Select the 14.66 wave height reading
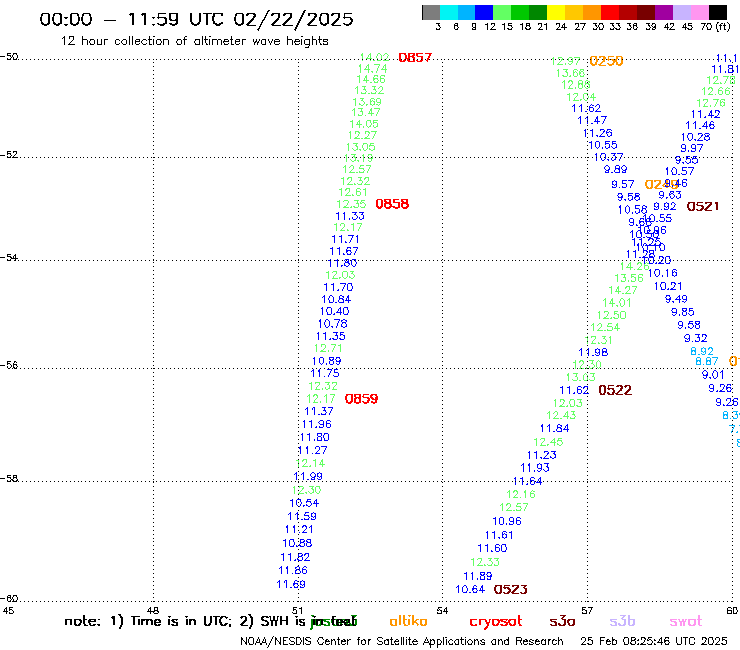 pyautogui.click(x=371, y=79)
